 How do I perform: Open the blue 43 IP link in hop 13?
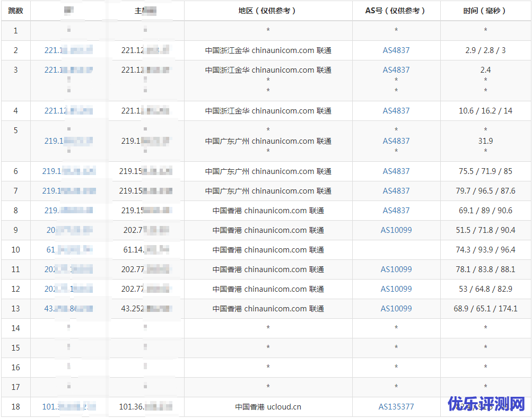69,309
